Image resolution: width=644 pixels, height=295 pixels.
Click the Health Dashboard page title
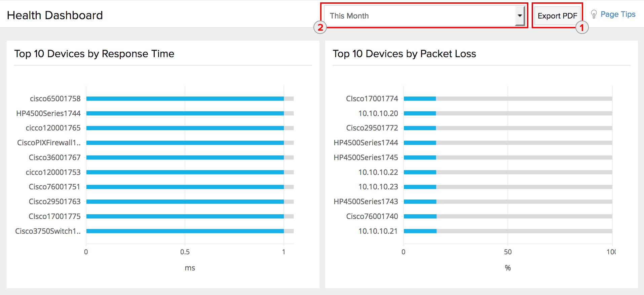click(x=55, y=15)
